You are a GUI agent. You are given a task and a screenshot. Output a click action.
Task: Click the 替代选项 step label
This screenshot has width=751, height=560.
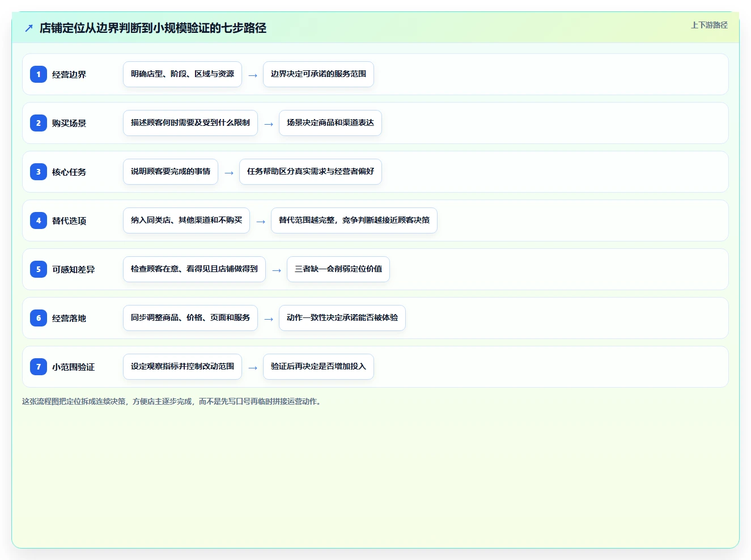click(x=69, y=220)
